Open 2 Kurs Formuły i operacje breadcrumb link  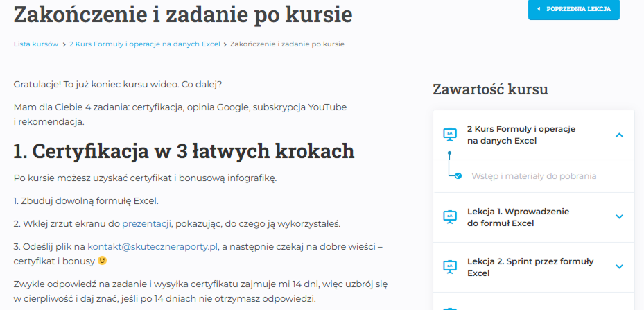pyautogui.click(x=145, y=44)
